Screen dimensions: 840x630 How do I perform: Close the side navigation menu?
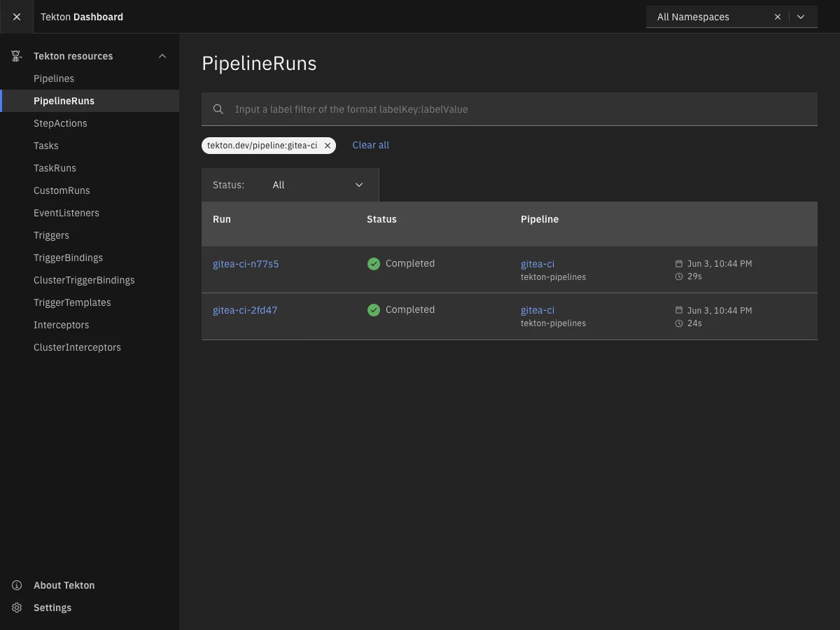17,17
